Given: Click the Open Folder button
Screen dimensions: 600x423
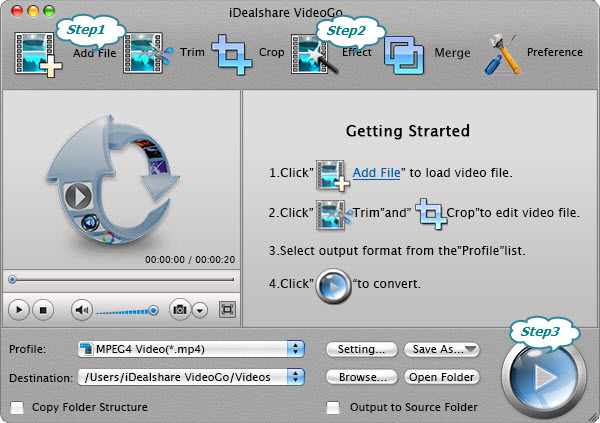Looking at the screenshot, I should pos(442,377).
